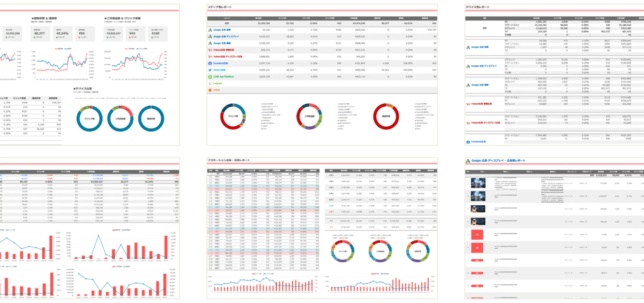Click the Logicad logo icon
This screenshot has height=303, width=644.
pyautogui.click(x=210, y=83)
